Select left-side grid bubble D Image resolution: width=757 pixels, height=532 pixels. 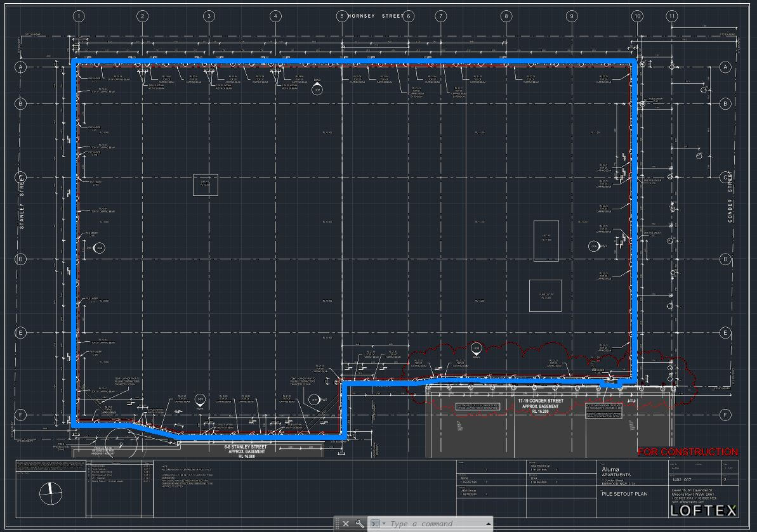pos(21,259)
